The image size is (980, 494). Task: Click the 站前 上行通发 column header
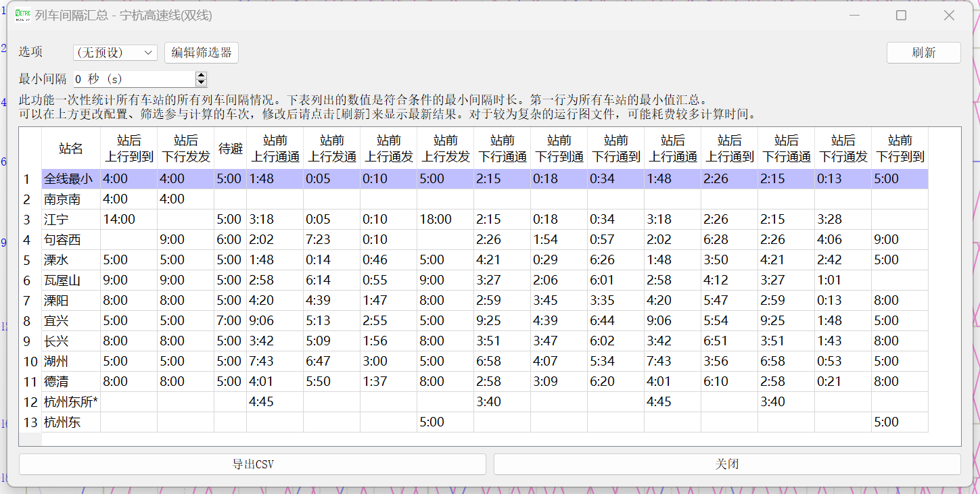389,149
